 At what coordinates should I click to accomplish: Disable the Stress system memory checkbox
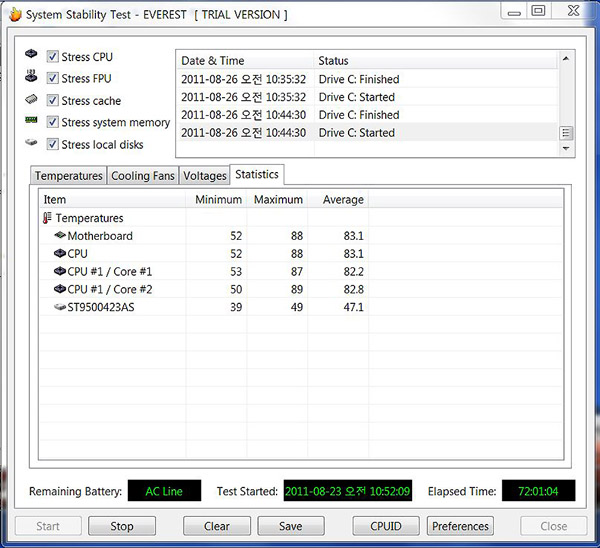(52, 122)
